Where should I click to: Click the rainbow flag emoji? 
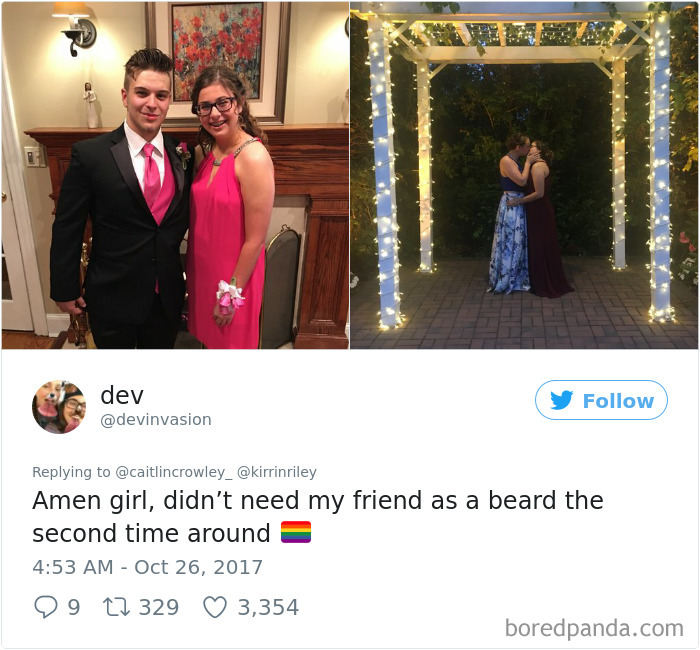click(x=296, y=532)
